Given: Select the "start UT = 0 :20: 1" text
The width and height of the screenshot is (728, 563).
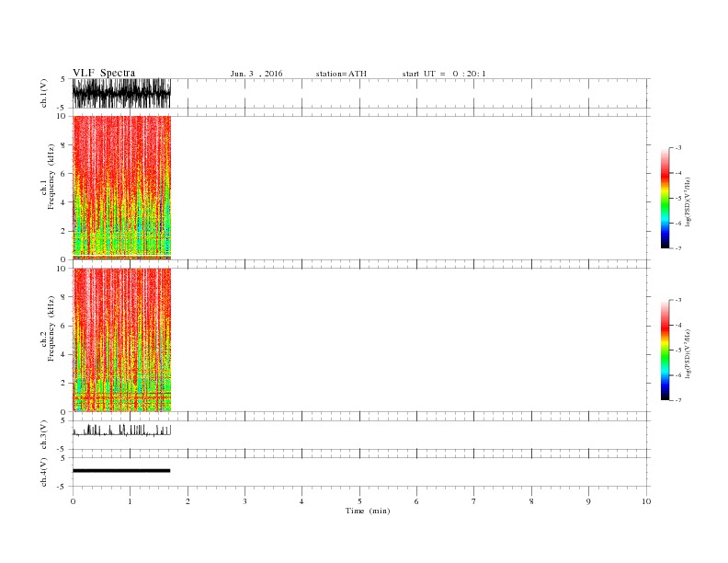Looking at the screenshot, I should pos(444,74).
